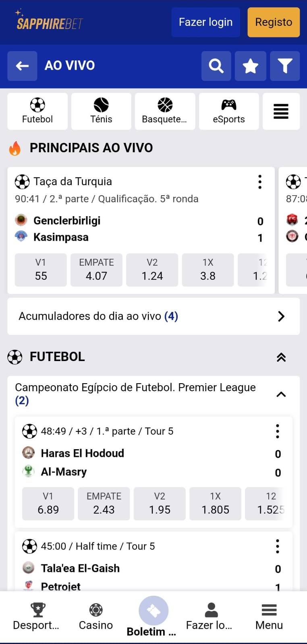Choose V1 odds 6.89 for Haras El Hodoud
This screenshot has width=307, height=644.
48,504
